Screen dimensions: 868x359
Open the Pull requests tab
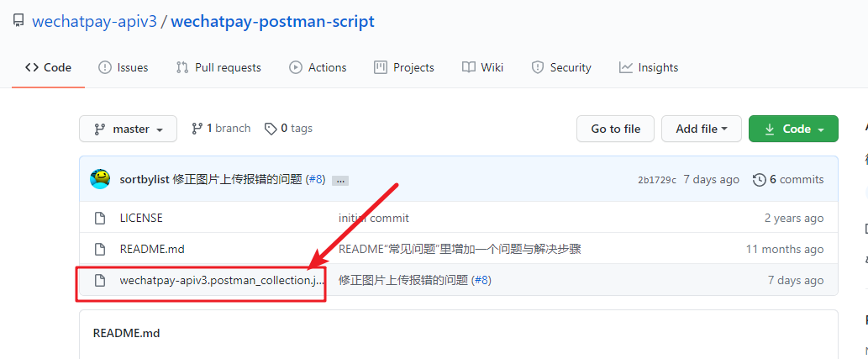tap(218, 67)
